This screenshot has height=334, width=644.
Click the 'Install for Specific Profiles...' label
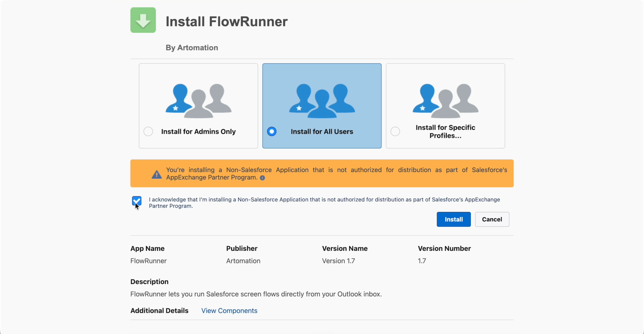click(x=445, y=131)
